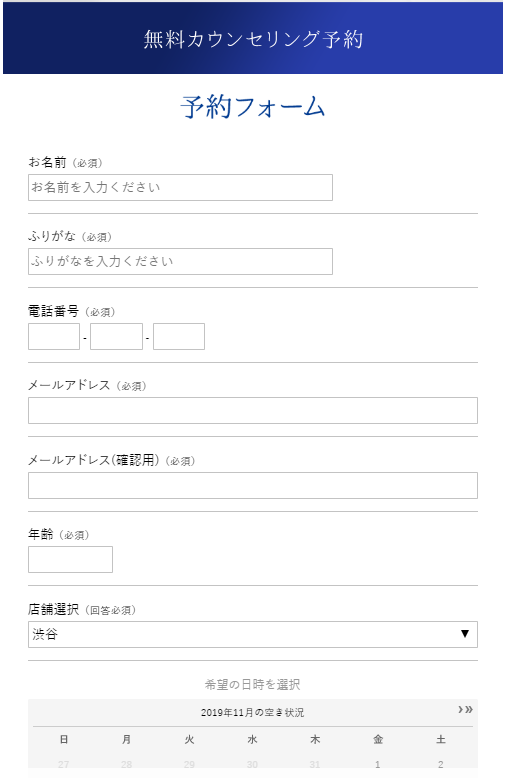
Task: Click the black triangle on 店舗選択 dropdown
Action: [x=465, y=634]
